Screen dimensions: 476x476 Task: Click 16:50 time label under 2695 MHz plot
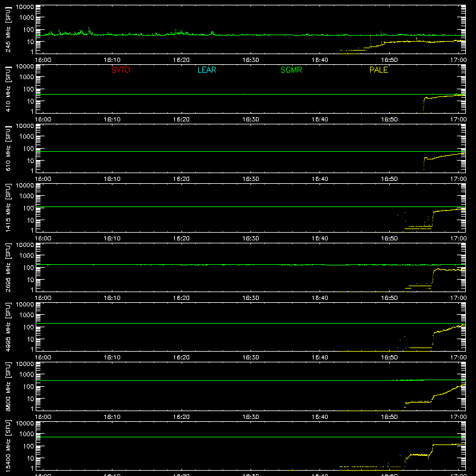(x=389, y=298)
